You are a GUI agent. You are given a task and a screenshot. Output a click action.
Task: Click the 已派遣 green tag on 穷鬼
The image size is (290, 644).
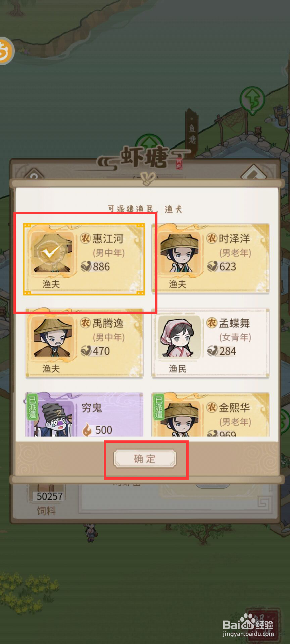point(32,407)
